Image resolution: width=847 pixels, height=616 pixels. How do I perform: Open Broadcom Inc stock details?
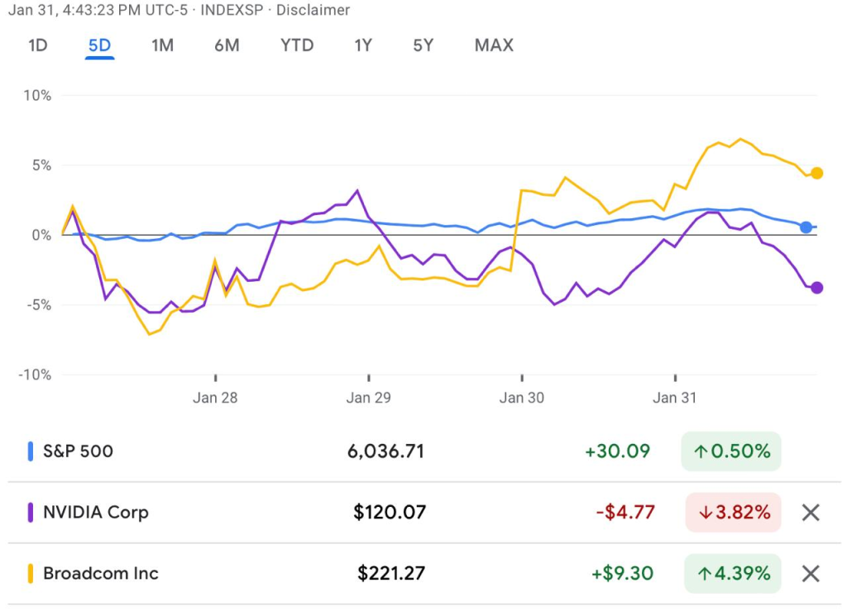100,574
